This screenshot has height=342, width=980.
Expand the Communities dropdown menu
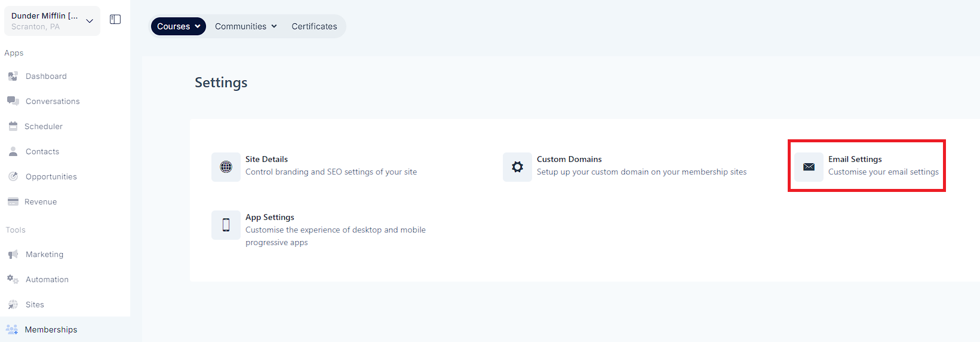(x=246, y=26)
